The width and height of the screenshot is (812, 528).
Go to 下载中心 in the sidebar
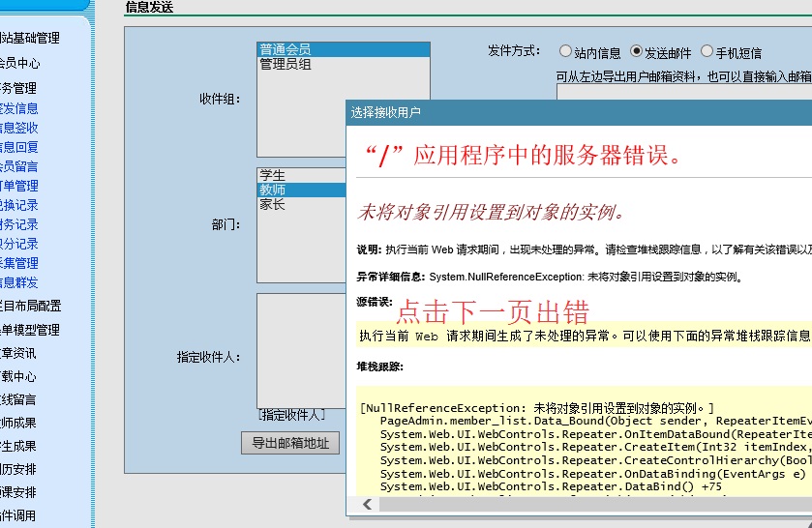[x=19, y=376]
